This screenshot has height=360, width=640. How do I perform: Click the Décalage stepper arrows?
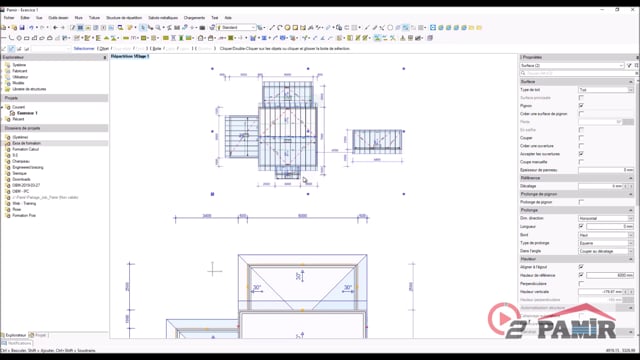point(629,186)
